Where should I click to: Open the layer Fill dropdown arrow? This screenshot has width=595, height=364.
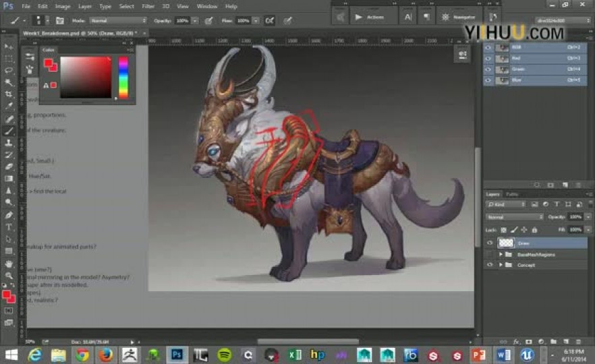[x=588, y=230]
